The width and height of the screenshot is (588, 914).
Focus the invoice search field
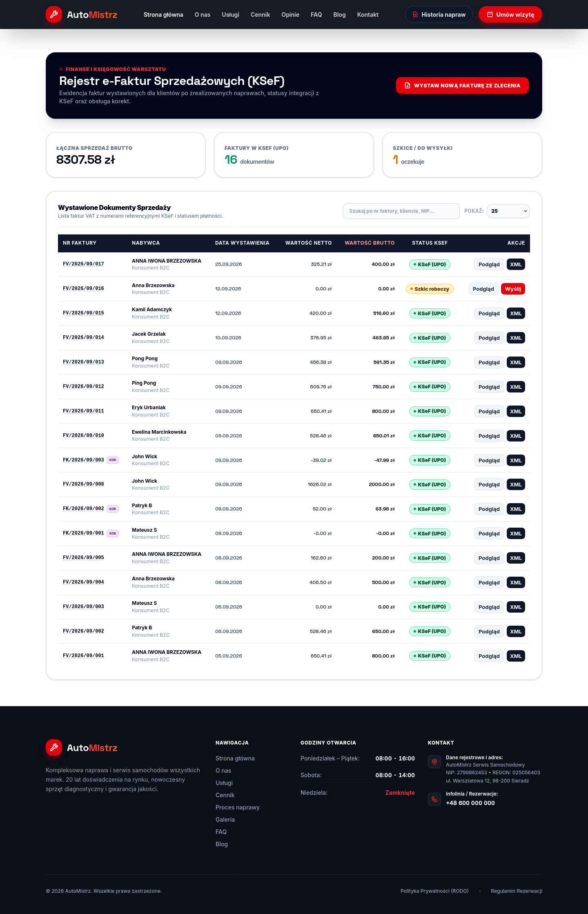(x=401, y=211)
